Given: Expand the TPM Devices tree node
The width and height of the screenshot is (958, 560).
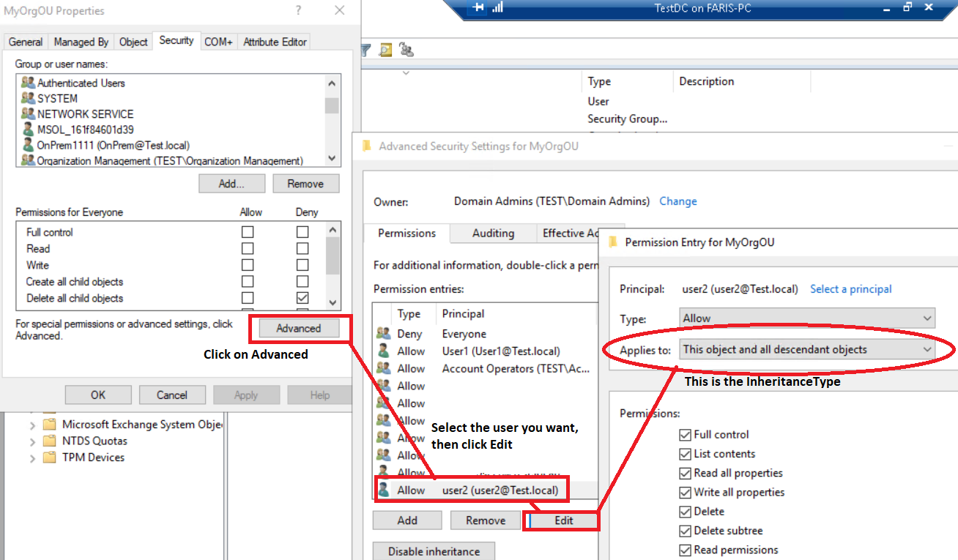Looking at the screenshot, I should (x=32, y=458).
